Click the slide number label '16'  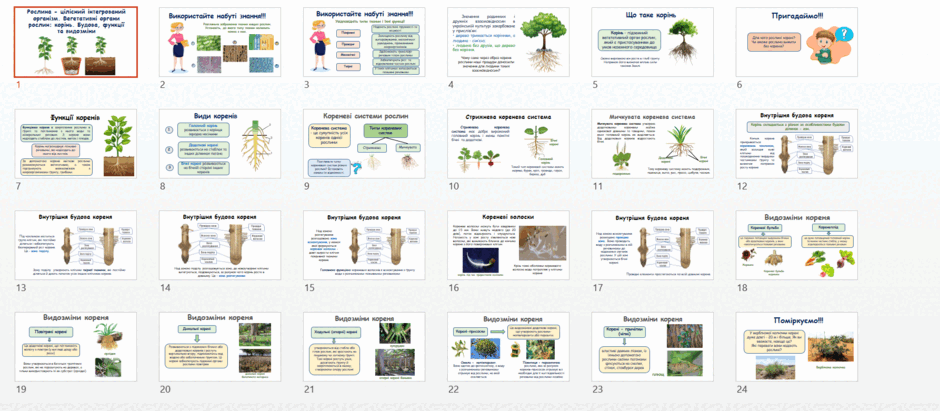click(x=453, y=288)
